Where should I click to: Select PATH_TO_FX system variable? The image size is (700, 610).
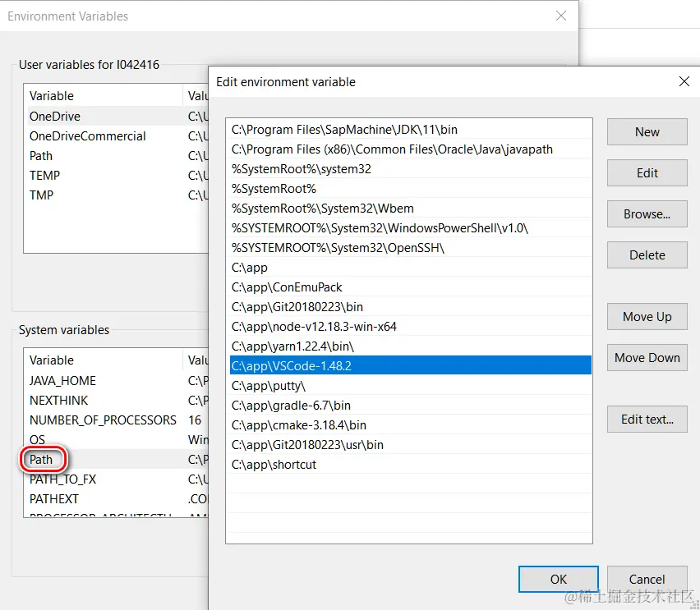pos(116,479)
